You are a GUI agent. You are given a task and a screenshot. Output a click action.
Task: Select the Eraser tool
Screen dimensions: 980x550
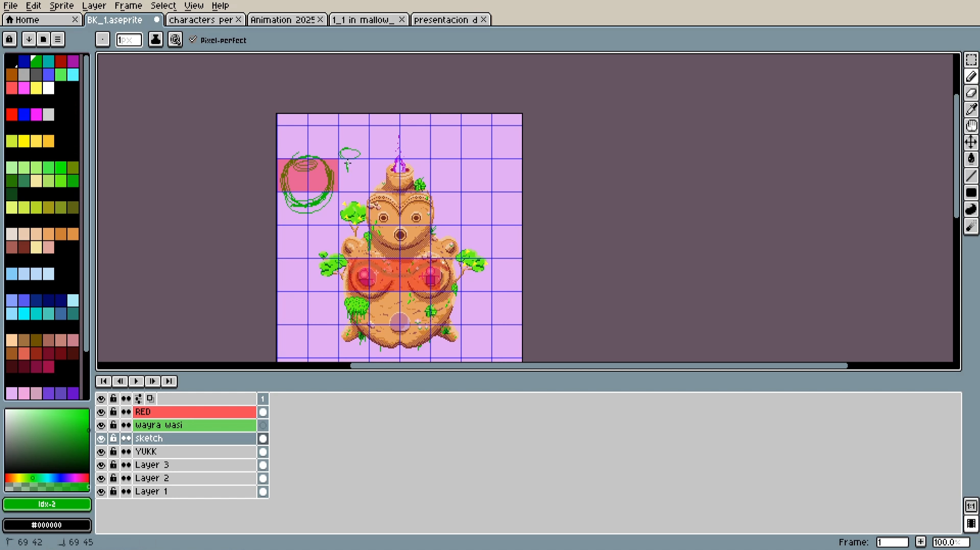click(x=971, y=93)
